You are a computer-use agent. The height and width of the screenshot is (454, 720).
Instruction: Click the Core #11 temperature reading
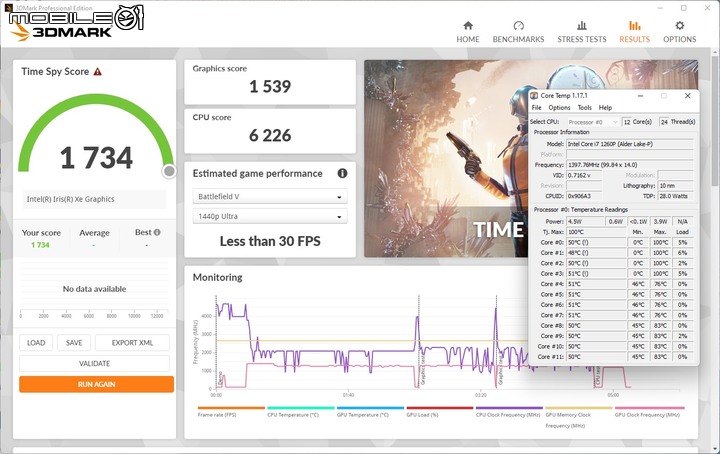point(596,357)
